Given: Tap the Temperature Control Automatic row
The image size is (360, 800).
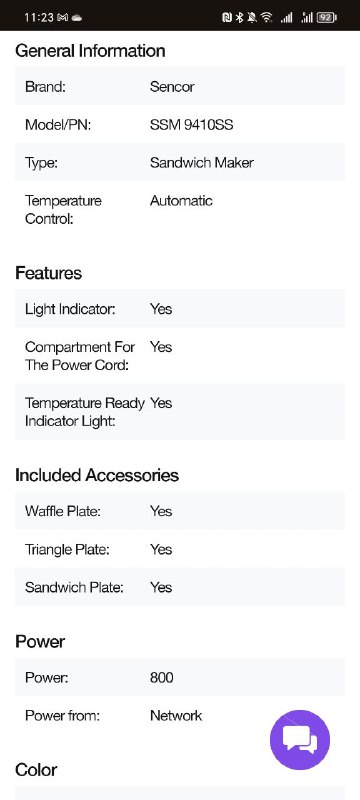Looking at the screenshot, I should point(180,210).
